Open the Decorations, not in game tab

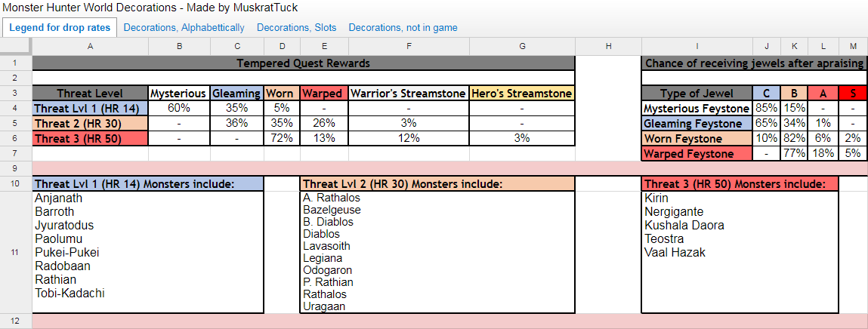click(x=403, y=28)
